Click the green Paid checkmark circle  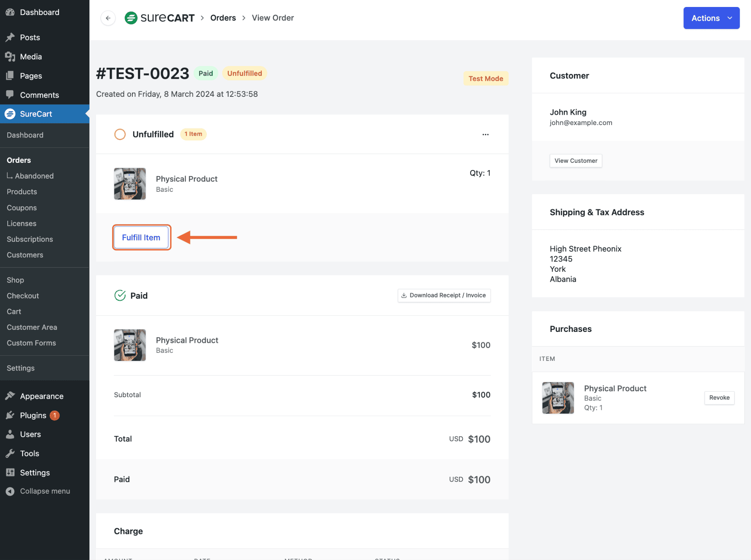pyautogui.click(x=120, y=296)
